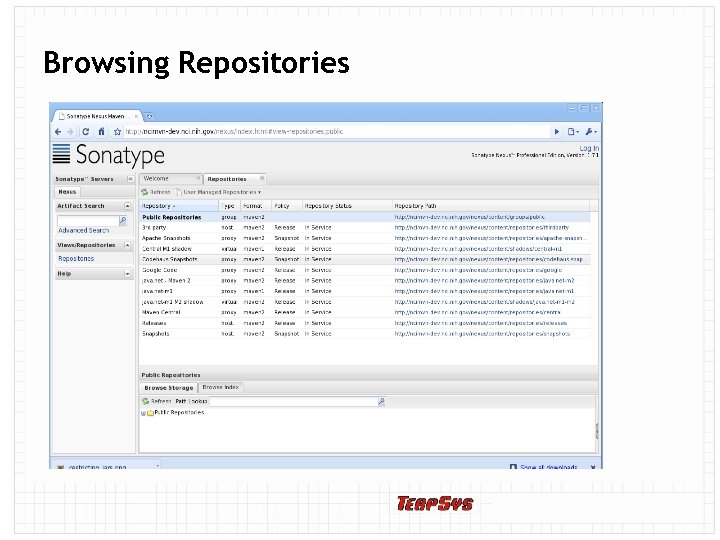Viewport: 720px width, 540px height.
Task: Open the Advanced Search link
Action: [x=84, y=231]
